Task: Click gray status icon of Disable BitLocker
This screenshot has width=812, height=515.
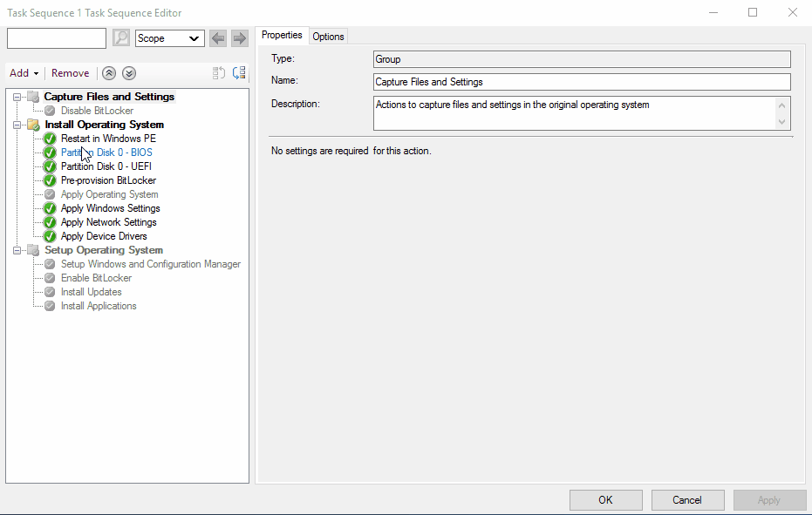Action: [x=50, y=111]
